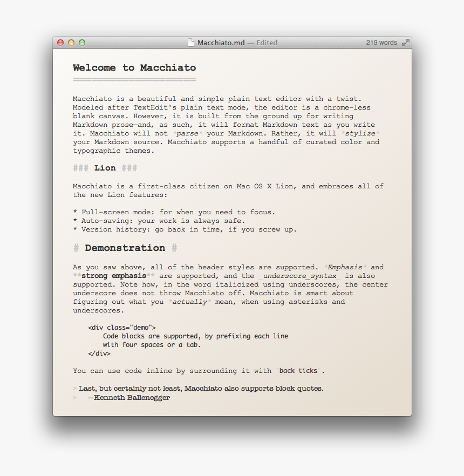Click the italic word 'parse'
This screenshot has width=464, height=476.
point(187,133)
